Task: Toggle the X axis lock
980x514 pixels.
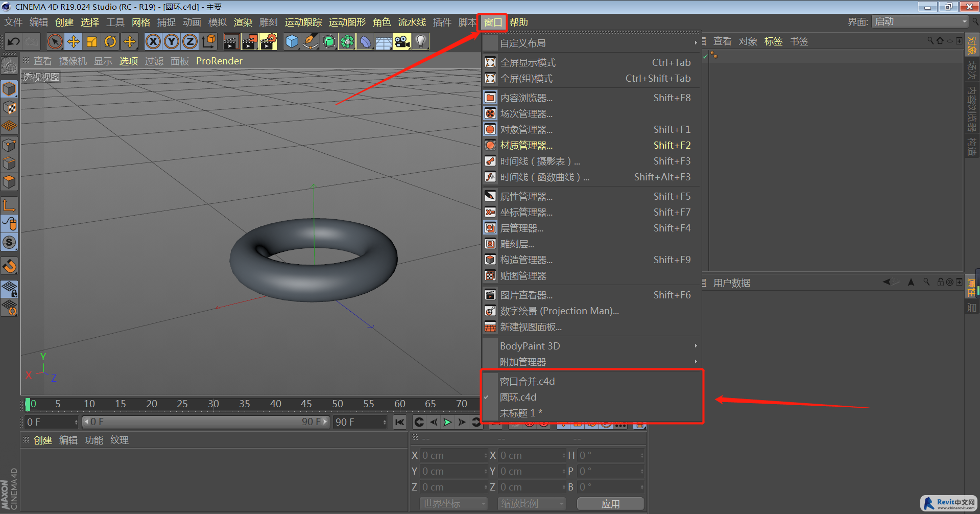Action: [x=153, y=41]
